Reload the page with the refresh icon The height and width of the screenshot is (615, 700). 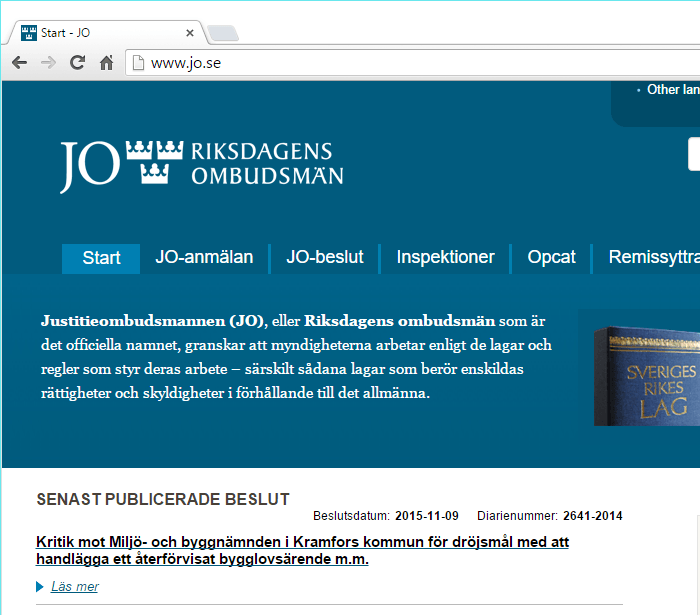point(77,62)
